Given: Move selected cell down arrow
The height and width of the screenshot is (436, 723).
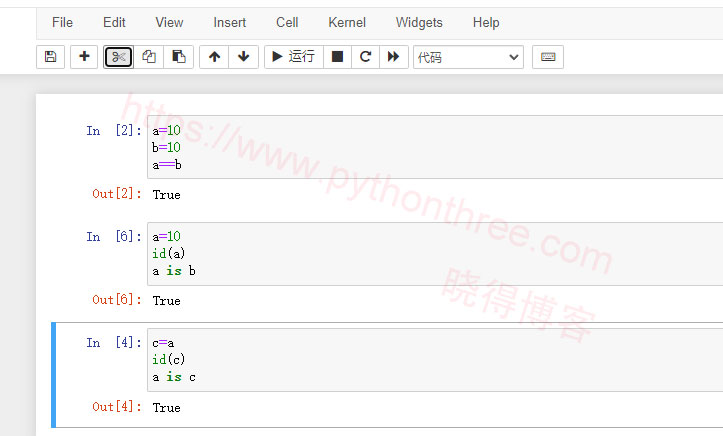Looking at the screenshot, I should click(243, 57).
